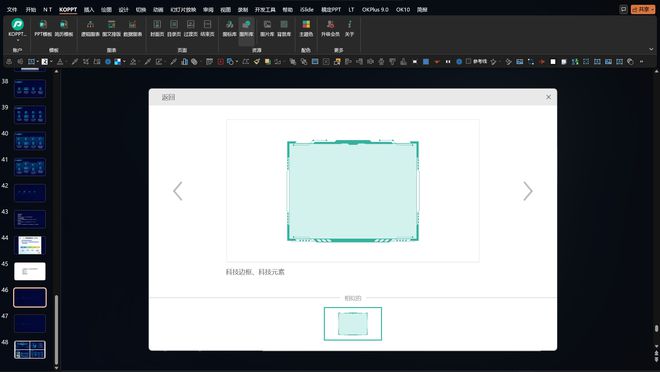Select slide 44 thumbnail in the panel
Viewport: 660px width, 372px height.
30,245
